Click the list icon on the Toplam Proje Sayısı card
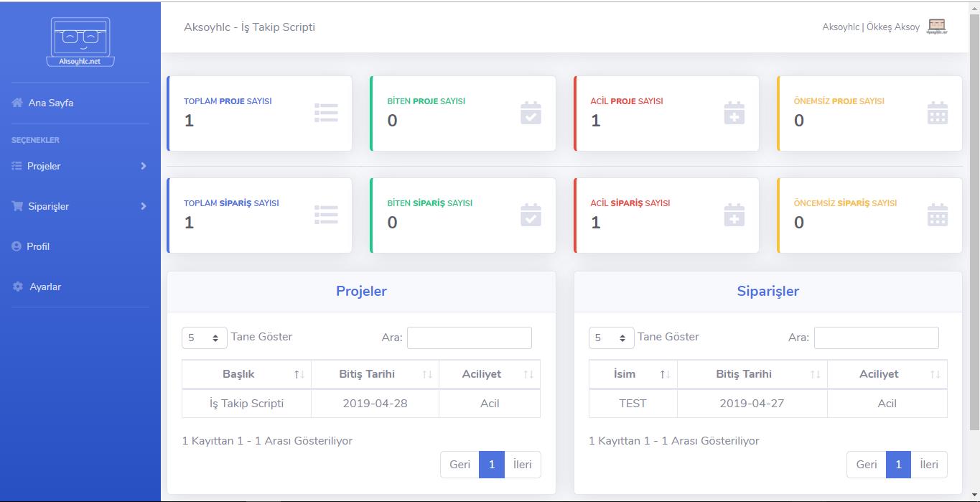980x502 pixels. pyautogui.click(x=326, y=113)
